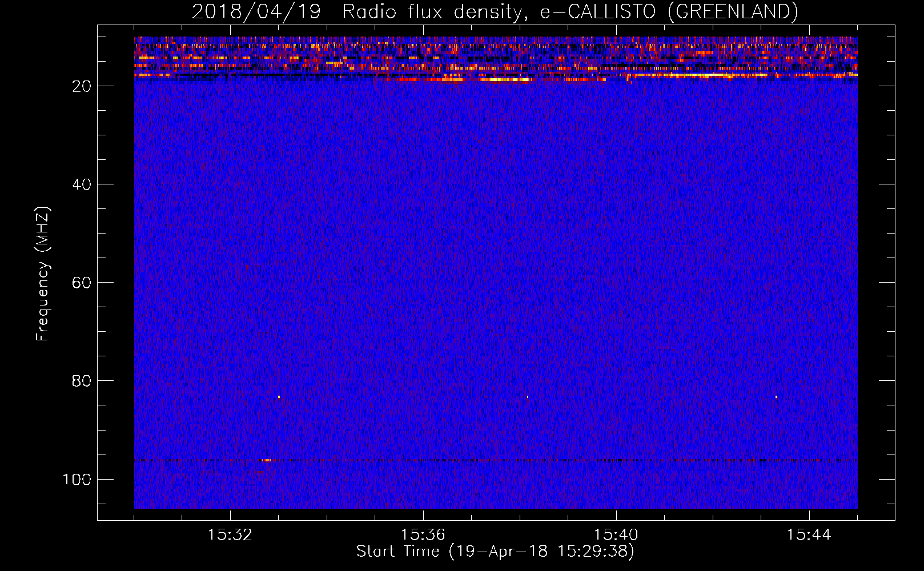
Task: Click the 15:44 time tick label
Action: tap(809, 535)
